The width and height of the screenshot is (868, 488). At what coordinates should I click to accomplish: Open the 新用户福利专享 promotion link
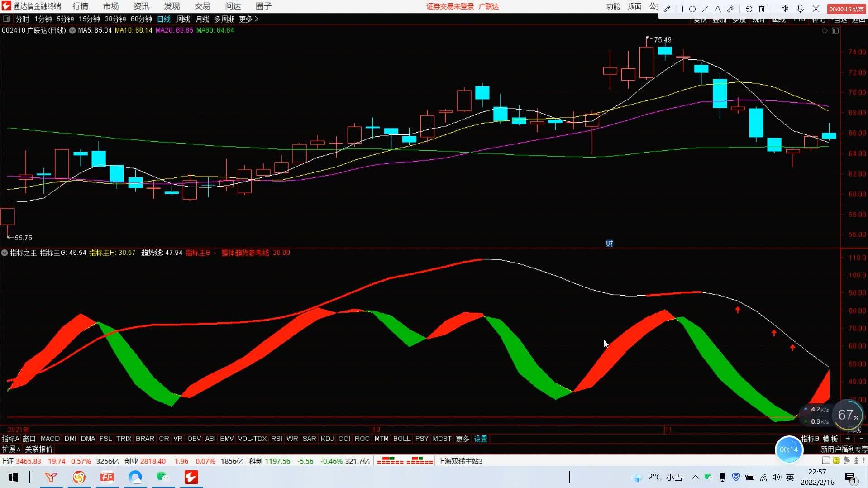[x=844, y=449]
